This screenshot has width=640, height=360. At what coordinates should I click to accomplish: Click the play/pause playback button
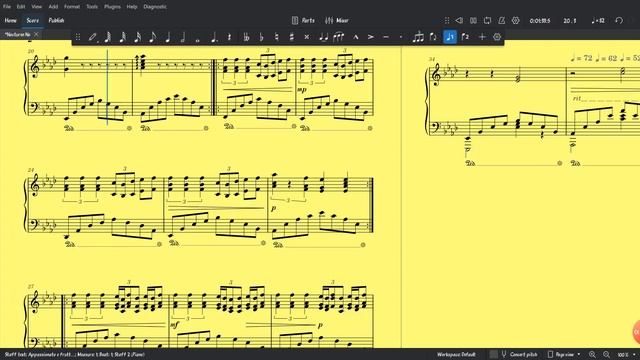pos(473,20)
